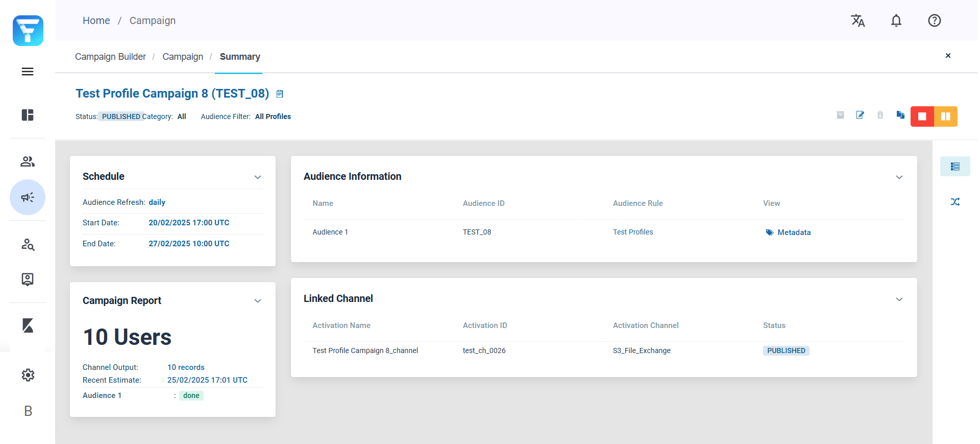
Task: Open the help question mark icon
Action: point(934,20)
